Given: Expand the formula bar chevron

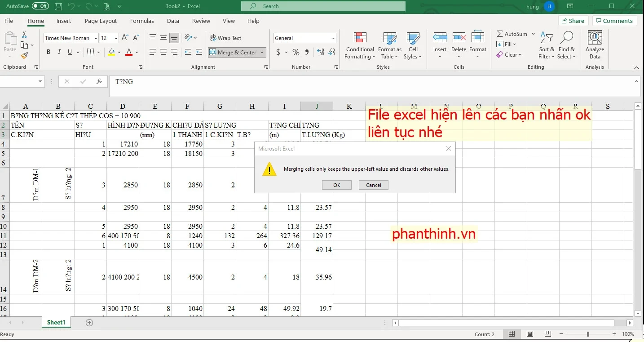Looking at the screenshot, I should (x=636, y=81).
